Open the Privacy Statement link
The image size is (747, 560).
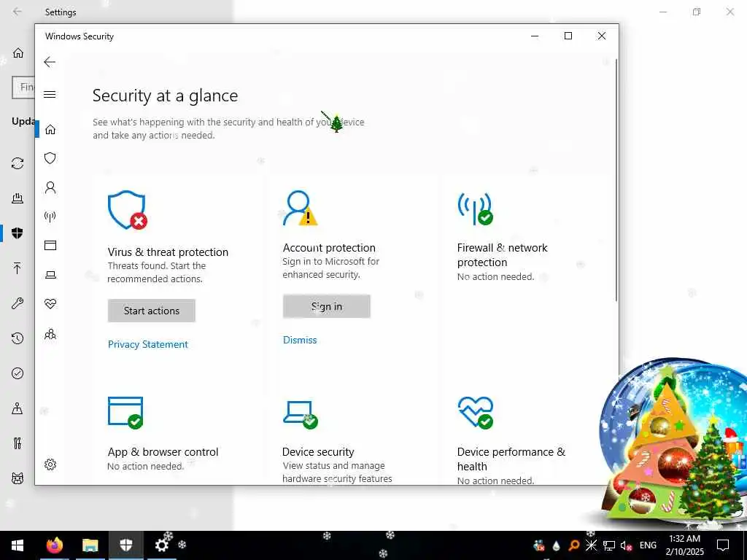(147, 344)
